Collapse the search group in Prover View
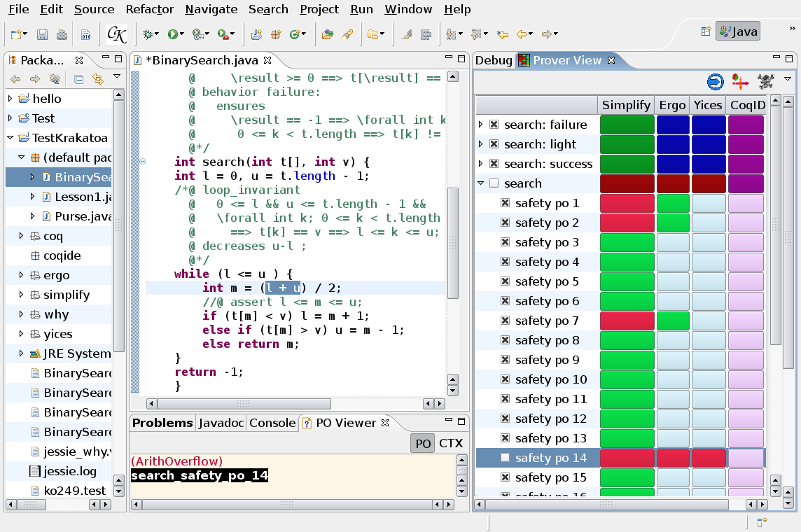 pyautogui.click(x=481, y=183)
